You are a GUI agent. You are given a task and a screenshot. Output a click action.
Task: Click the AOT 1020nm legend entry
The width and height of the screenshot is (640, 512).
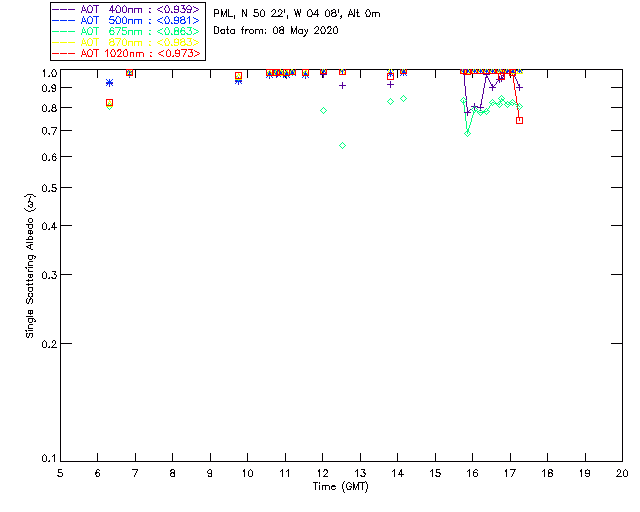pyautogui.click(x=126, y=53)
